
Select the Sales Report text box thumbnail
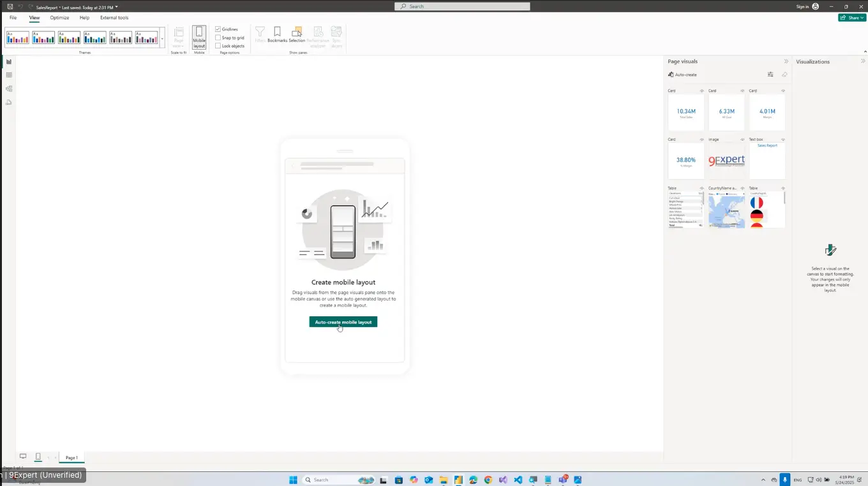tap(767, 161)
